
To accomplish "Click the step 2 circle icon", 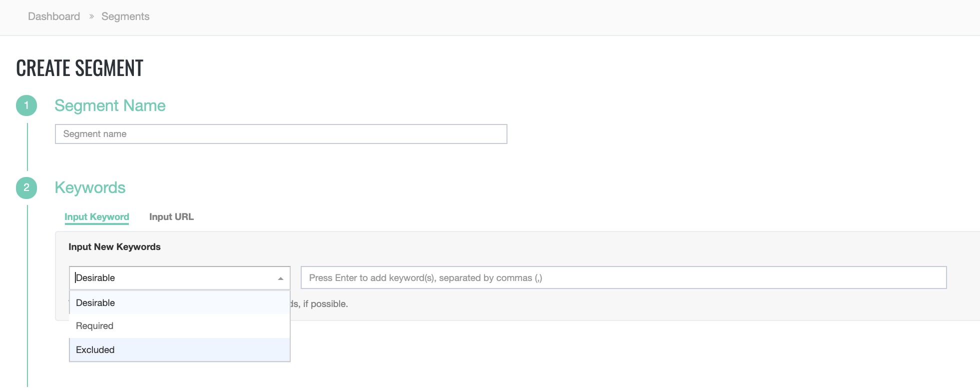I will pos(26,188).
